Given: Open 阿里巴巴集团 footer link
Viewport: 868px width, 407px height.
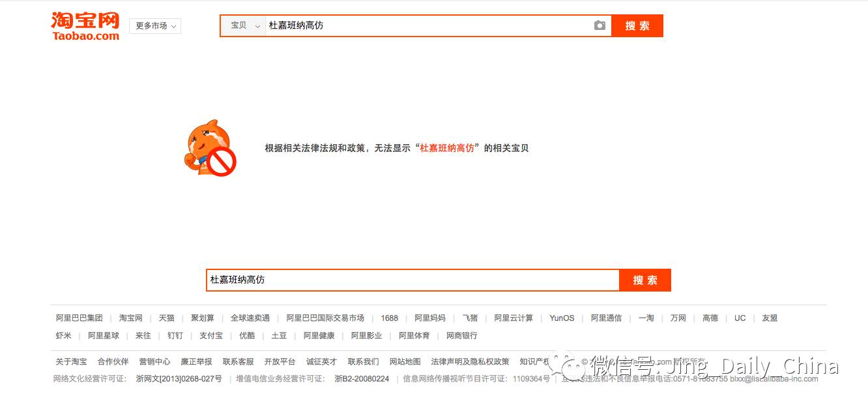Looking at the screenshot, I should coord(80,318).
